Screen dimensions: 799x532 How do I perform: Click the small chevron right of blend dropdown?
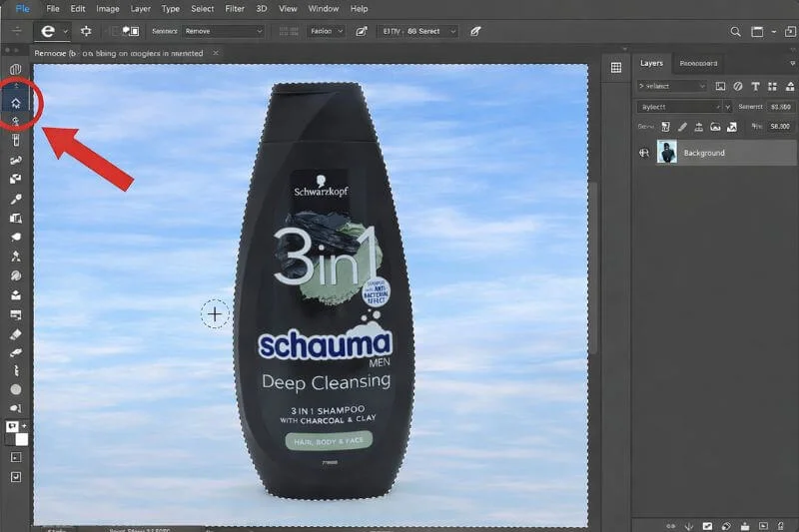(728, 107)
